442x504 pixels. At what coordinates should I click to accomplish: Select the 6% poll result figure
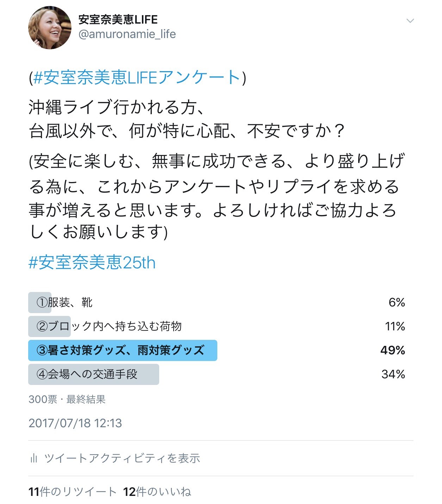[397, 302]
